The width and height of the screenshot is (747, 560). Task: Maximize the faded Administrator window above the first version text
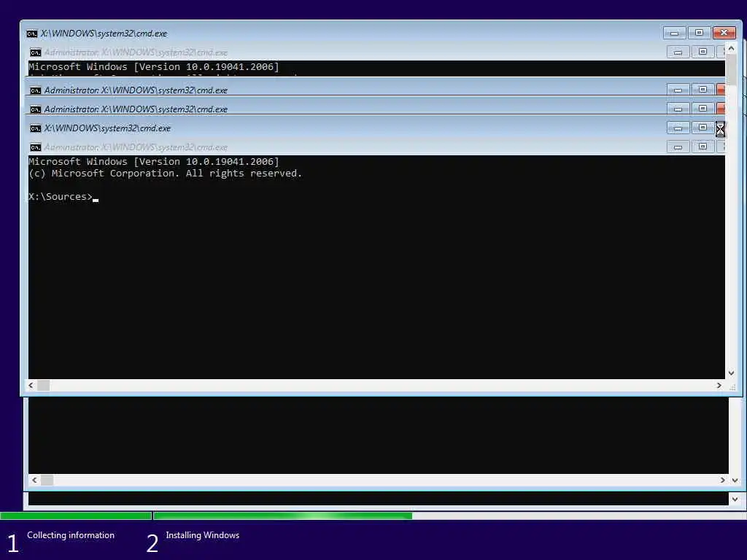(703, 52)
